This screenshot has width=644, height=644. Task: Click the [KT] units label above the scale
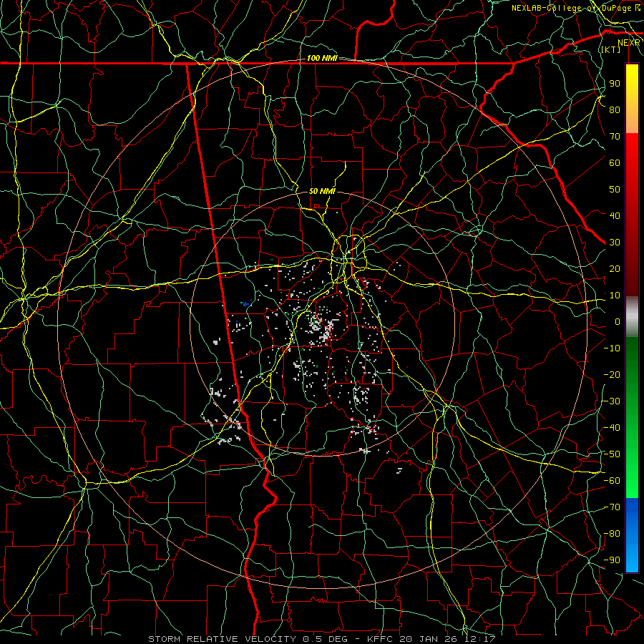click(x=611, y=49)
